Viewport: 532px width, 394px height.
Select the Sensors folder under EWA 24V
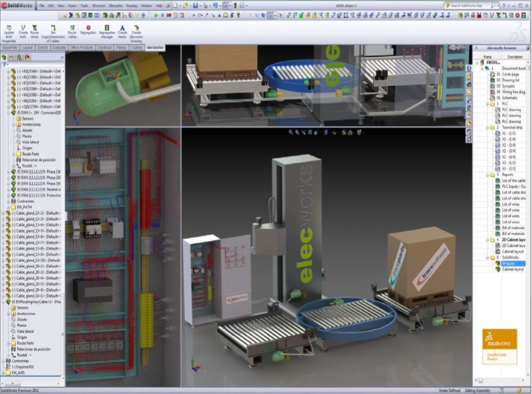tap(25, 118)
